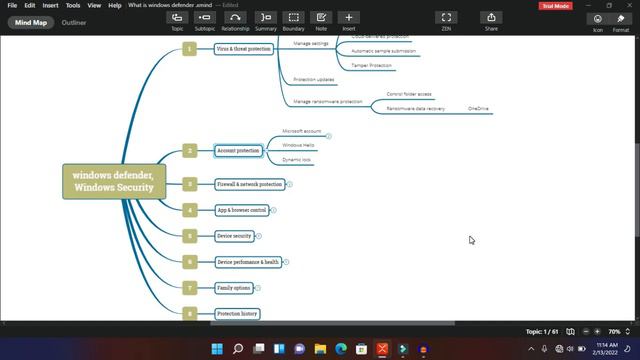Select Firewall & network protection topic
Viewport: 640px width, 360px height.
pos(249,184)
